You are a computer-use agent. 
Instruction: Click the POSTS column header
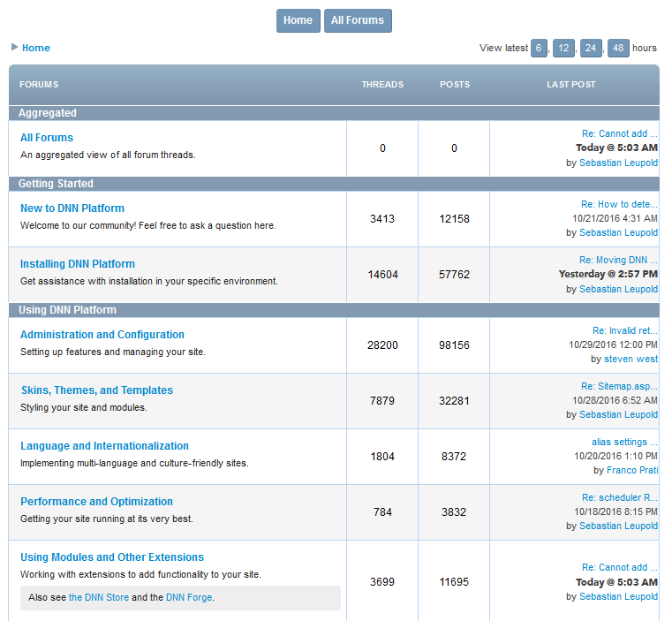[455, 85]
